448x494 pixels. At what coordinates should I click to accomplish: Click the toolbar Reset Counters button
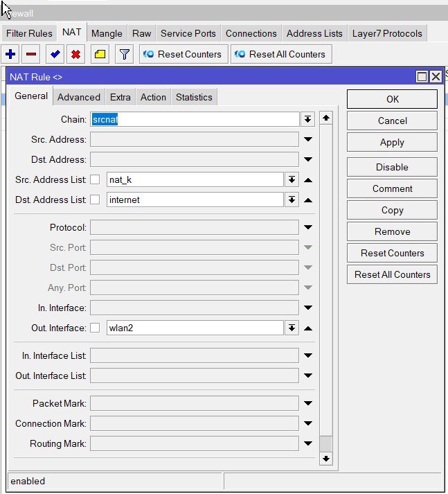click(183, 54)
